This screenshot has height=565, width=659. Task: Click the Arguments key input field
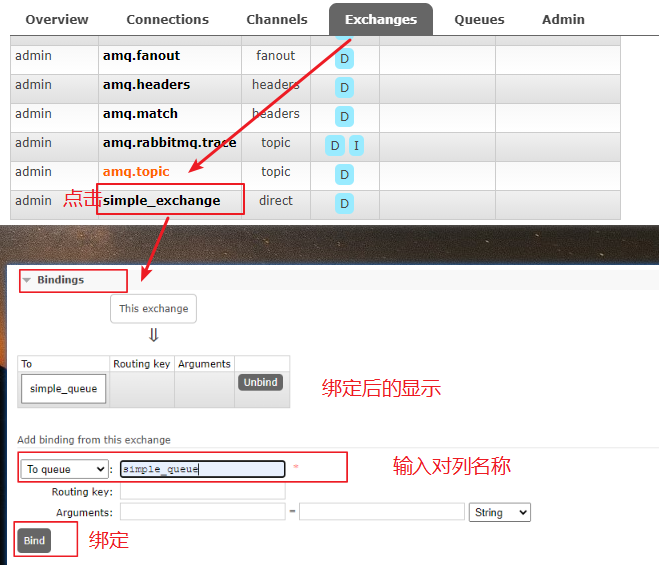coord(203,512)
